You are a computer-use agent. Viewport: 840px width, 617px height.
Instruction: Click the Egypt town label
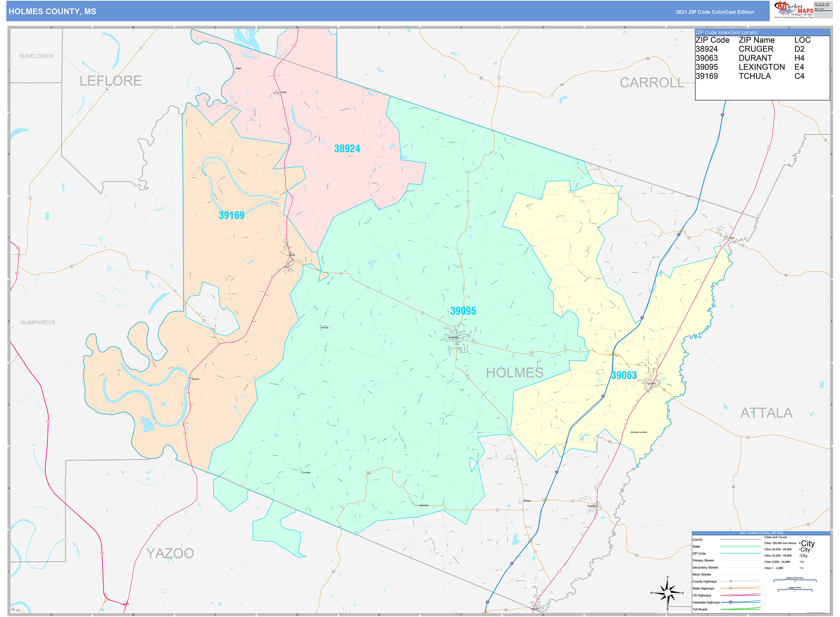239,68
